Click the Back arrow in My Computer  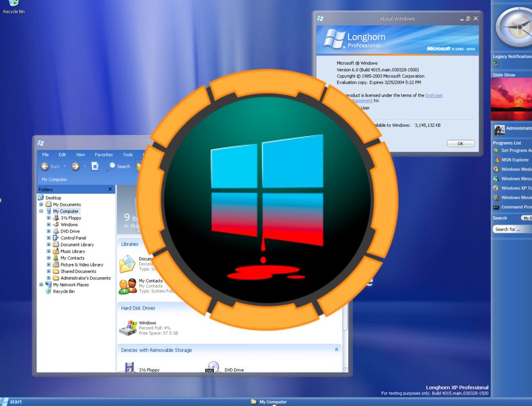coord(45,166)
